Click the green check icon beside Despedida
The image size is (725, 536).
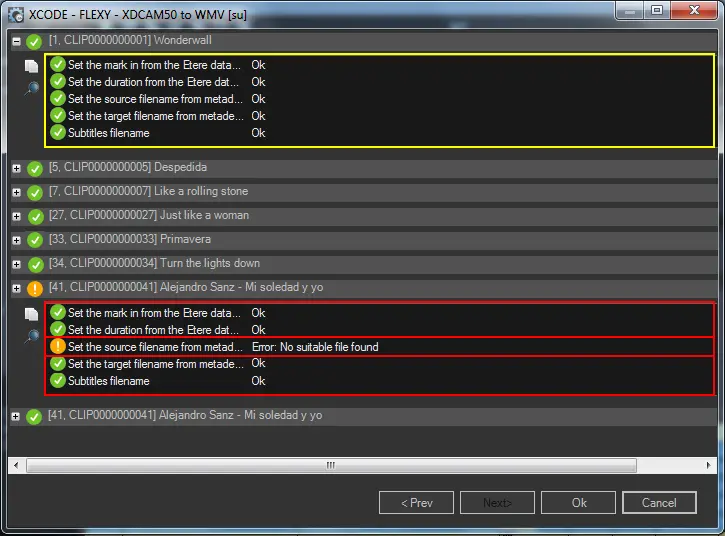35,168
